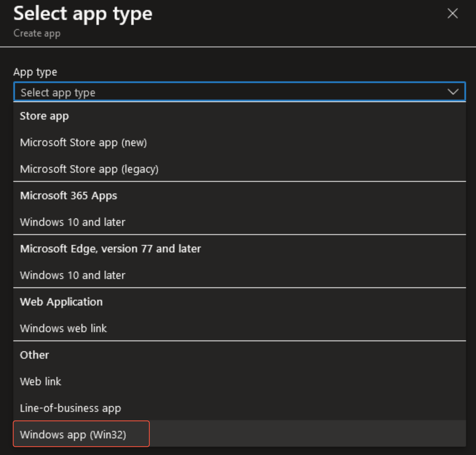Pick the Windows web link option
Screen dimensions: 476x455
click(63, 328)
